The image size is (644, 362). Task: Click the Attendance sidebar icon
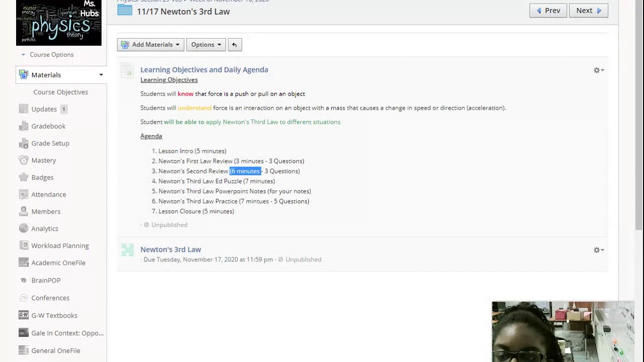23,195
